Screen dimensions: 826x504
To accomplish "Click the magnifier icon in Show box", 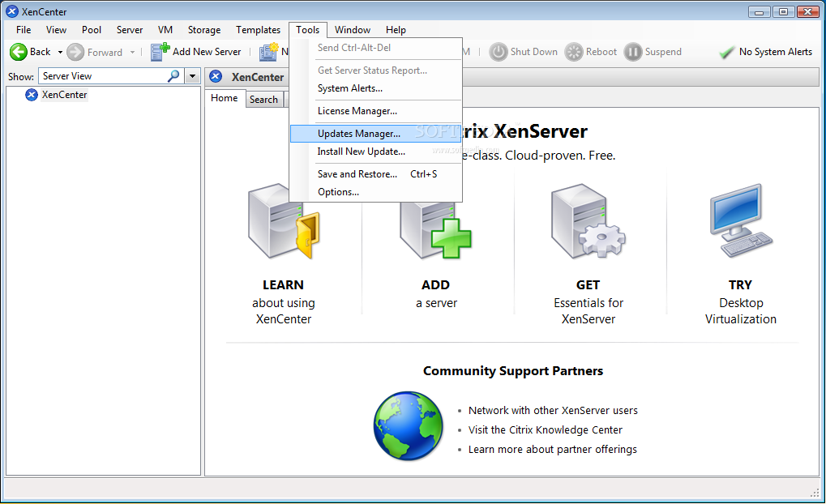I will (x=173, y=76).
